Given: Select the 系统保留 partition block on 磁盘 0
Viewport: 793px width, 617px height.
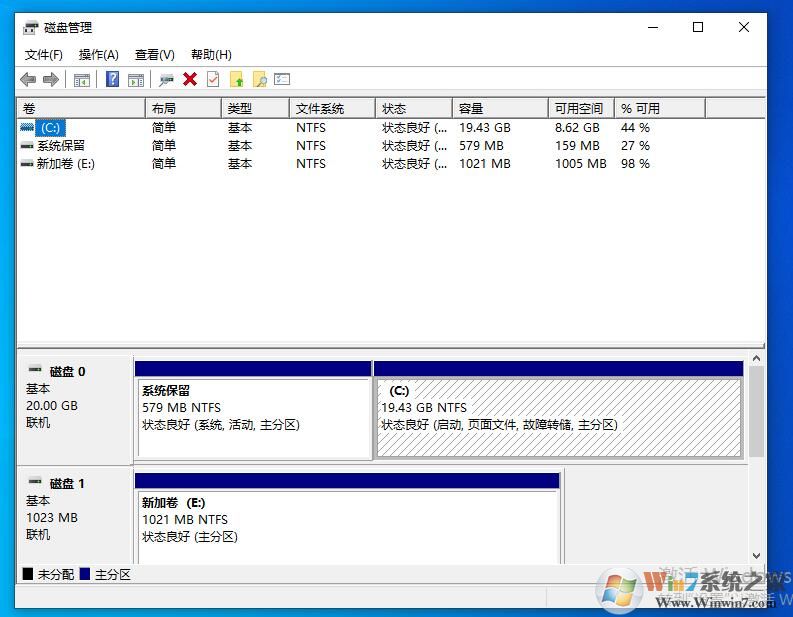Looking at the screenshot, I should (x=253, y=418).
